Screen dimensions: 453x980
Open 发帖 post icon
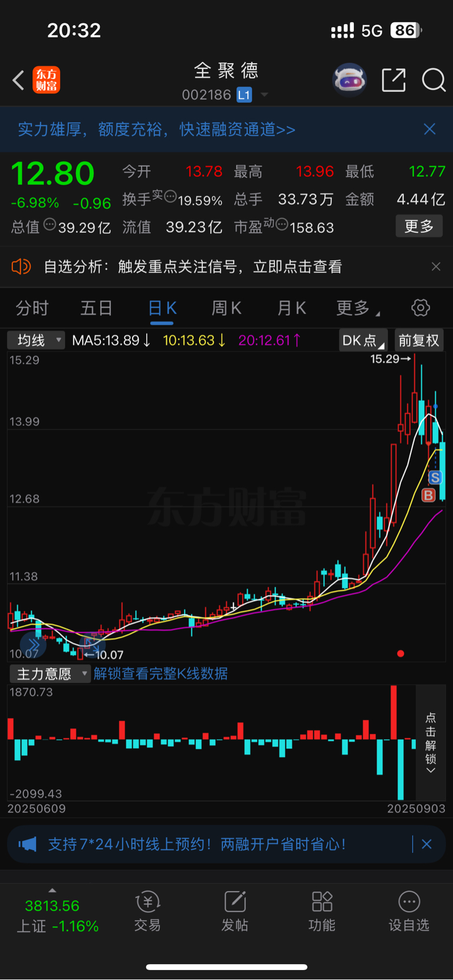(235, 911)
